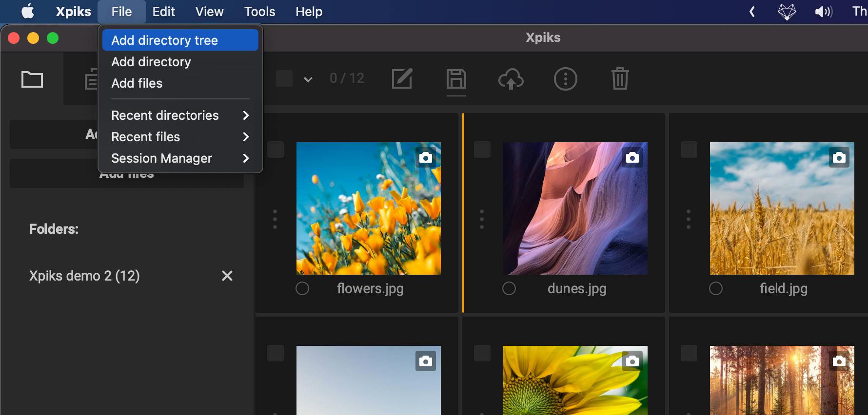Expand Recent directories submenu
Screen dimensions: 868x415
coord(180,115)
